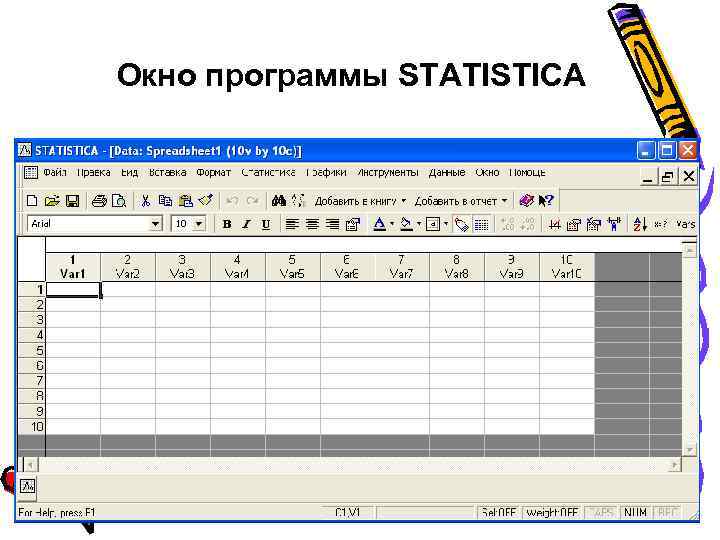
Task: Print the spreadsheet using the printer icon
Action: 99,201
